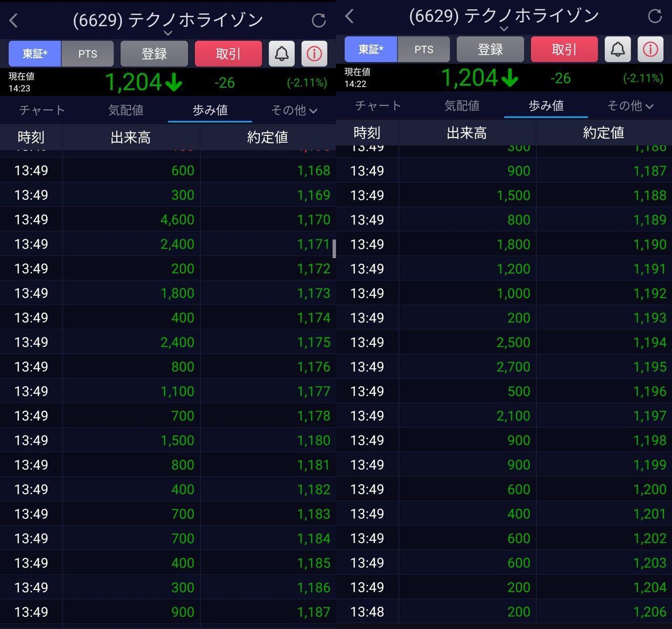Select the 1,189 price cell

tap(604, 220)
